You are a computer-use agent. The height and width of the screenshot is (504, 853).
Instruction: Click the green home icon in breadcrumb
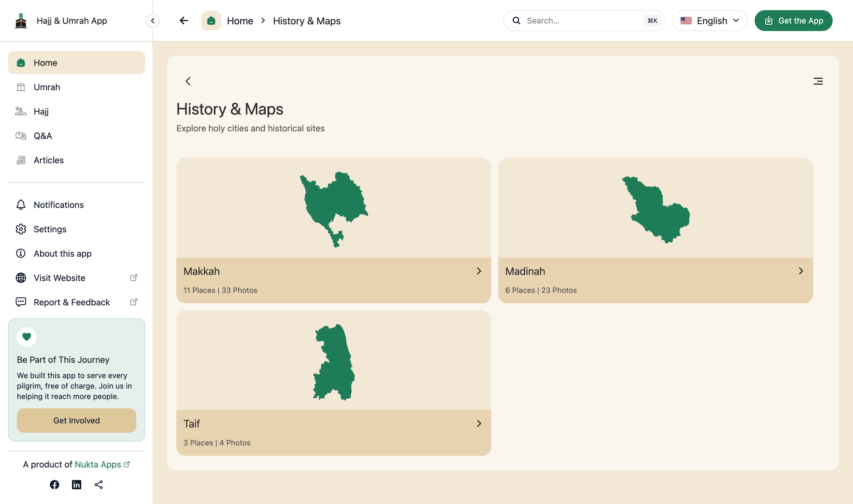tap(211, 21)
